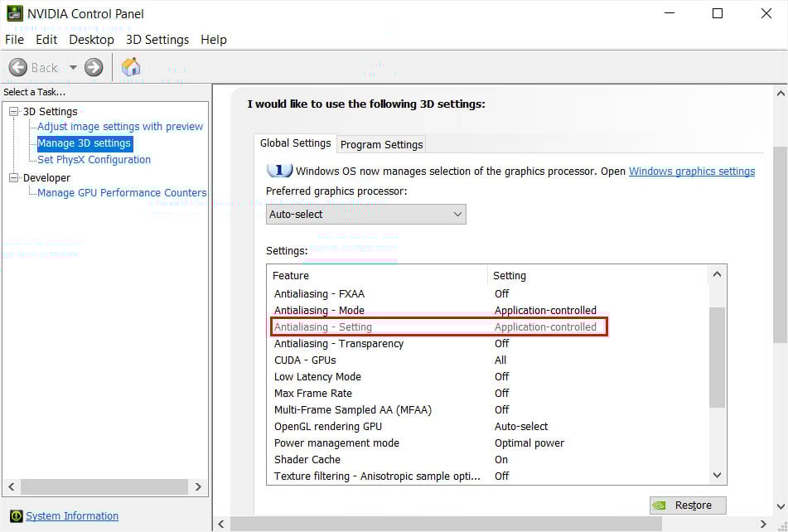
Task: Select the Antialiasing - FXAA row
Action: click(x=487, y=294)
